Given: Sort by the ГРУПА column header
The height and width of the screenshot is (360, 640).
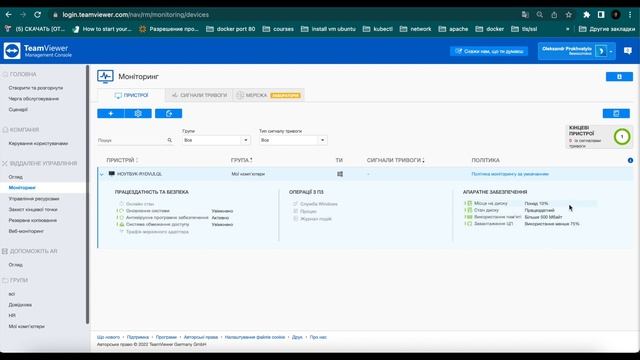Looking at the screenshot, I should pos(241,160).
